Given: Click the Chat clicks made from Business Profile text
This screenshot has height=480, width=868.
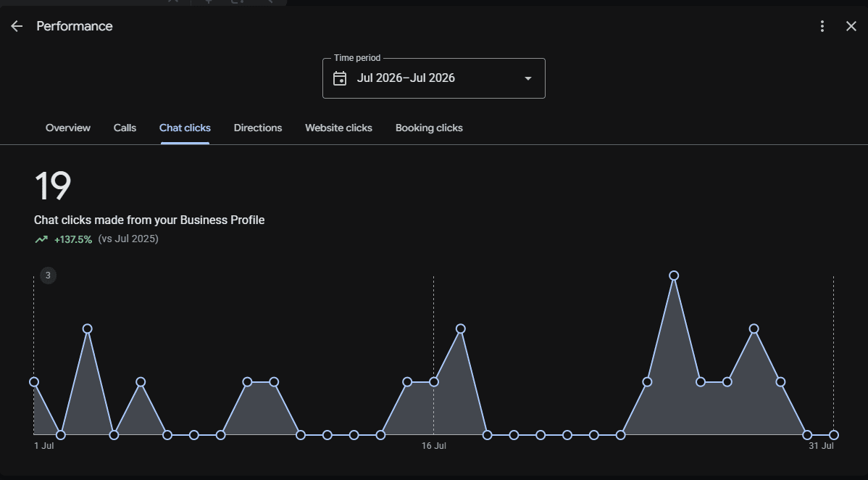Looking at the screenshot, I should pyautogui.click(x=149, y=220).
